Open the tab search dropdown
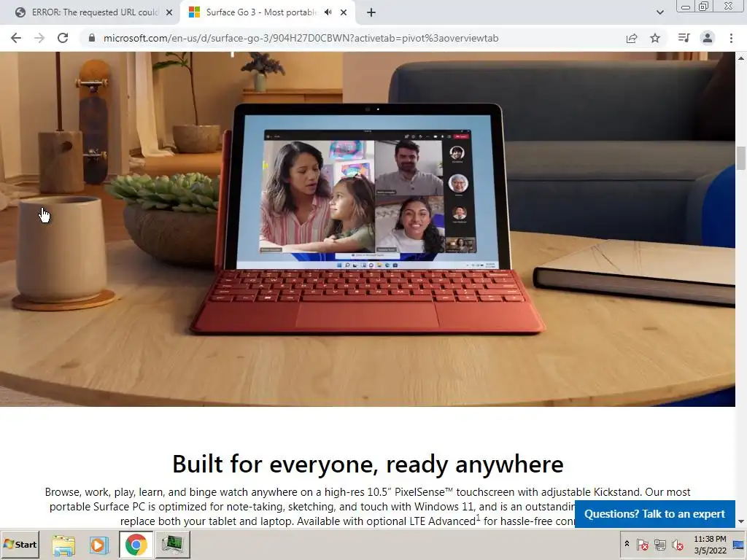747x560 pixels. 659,12
